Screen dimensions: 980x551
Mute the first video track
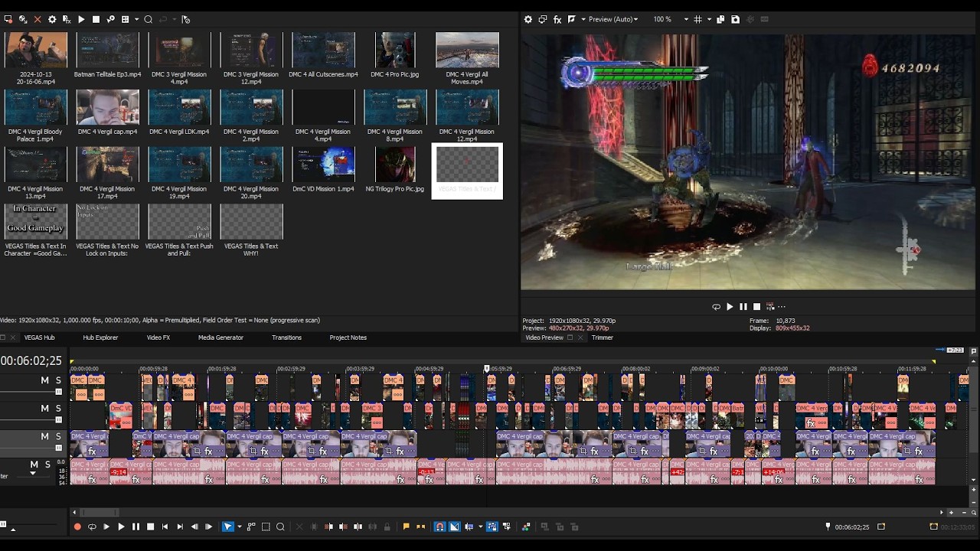click(x=44, y=380)
